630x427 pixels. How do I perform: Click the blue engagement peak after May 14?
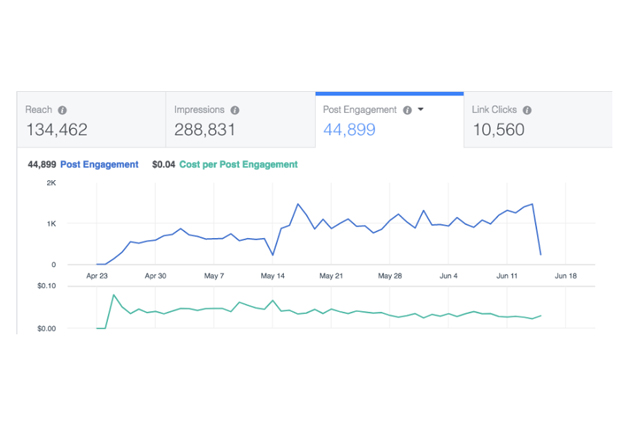298,204
